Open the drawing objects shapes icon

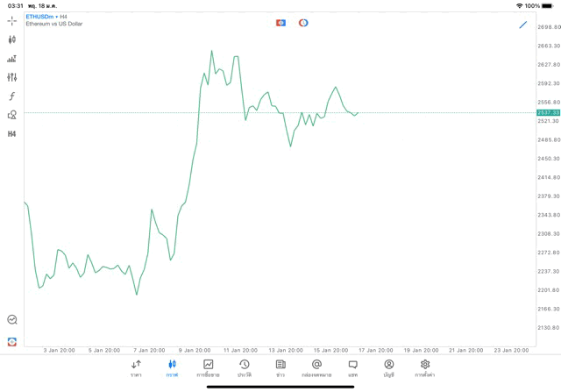[11, 115]
